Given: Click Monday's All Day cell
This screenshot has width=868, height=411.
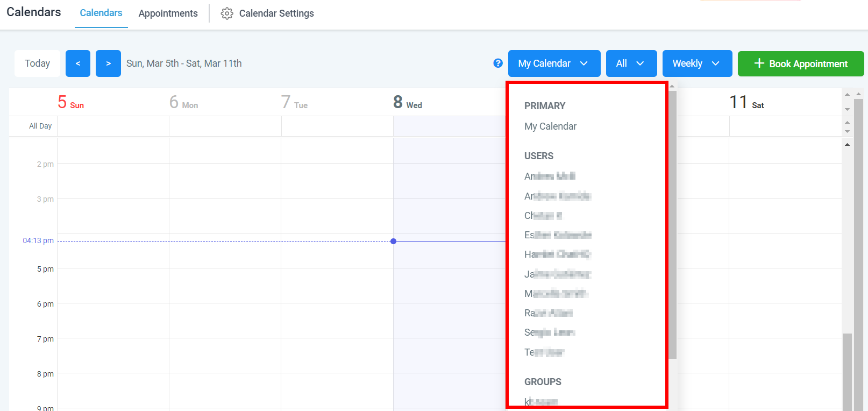Looking at the screenshot, I should [225, 126].
